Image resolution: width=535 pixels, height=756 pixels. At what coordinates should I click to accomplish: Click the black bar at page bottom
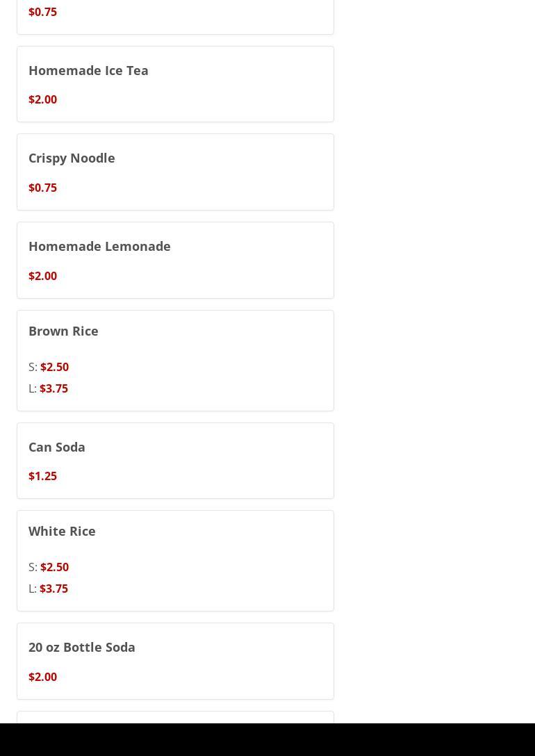click(267, 739)
